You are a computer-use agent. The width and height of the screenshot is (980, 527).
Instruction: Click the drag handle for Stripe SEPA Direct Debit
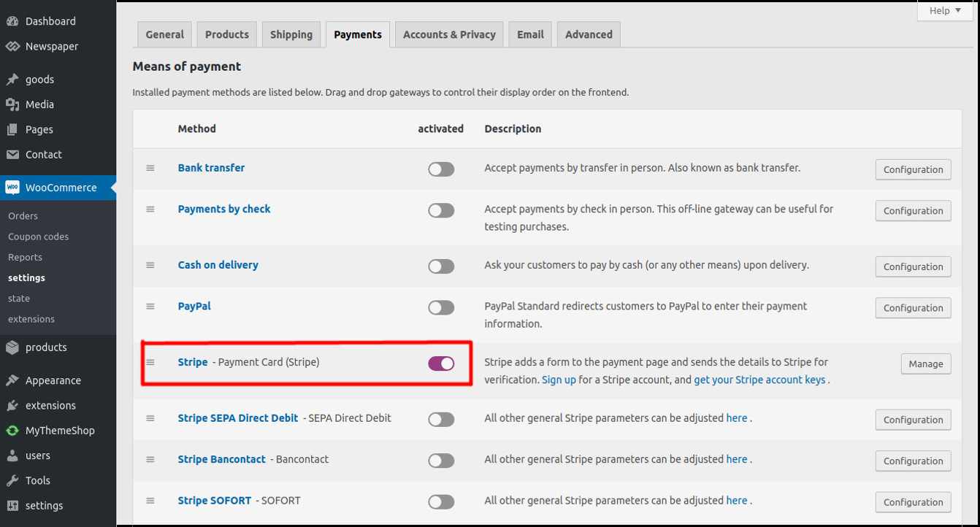(150, 418)
